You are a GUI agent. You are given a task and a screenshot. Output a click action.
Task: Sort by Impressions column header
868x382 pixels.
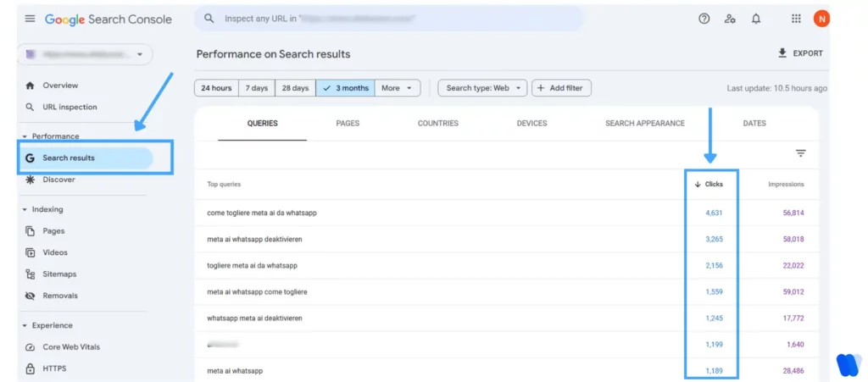point(786,185)
